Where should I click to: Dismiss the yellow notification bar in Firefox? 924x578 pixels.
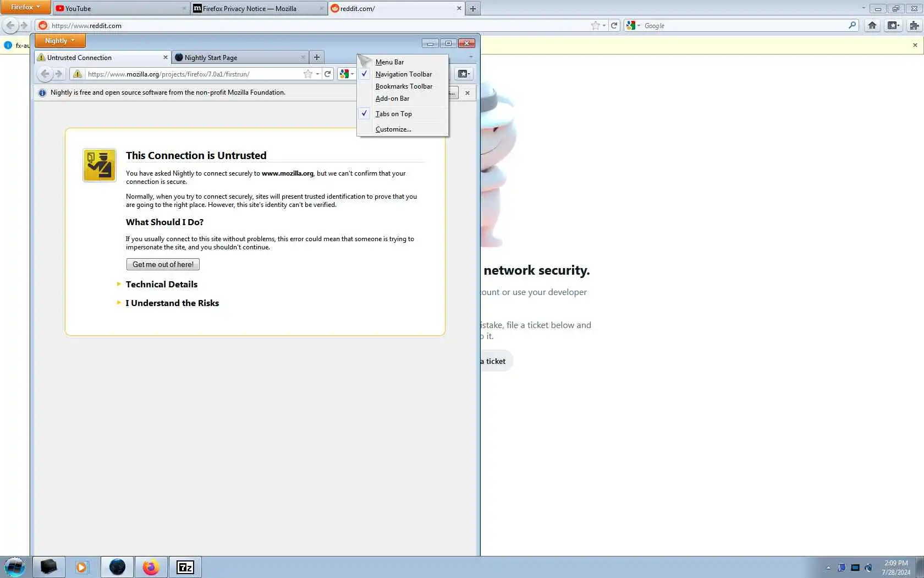pos(915,45)
